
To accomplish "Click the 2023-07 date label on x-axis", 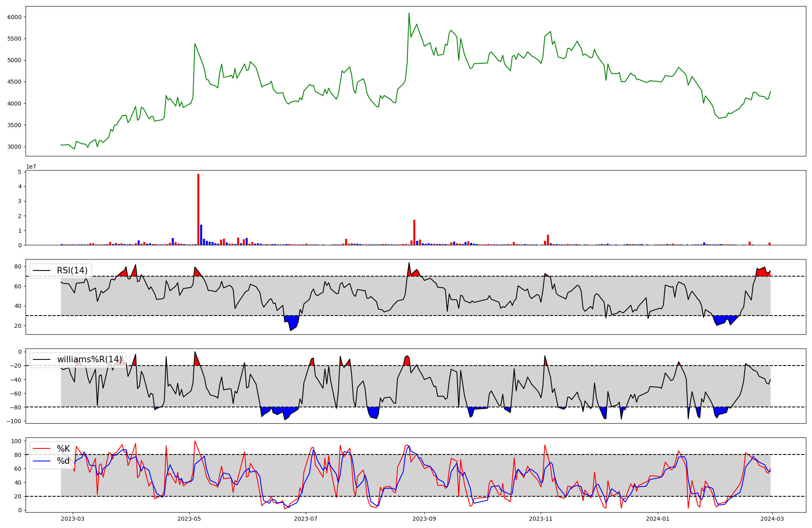I will [305, 519].
